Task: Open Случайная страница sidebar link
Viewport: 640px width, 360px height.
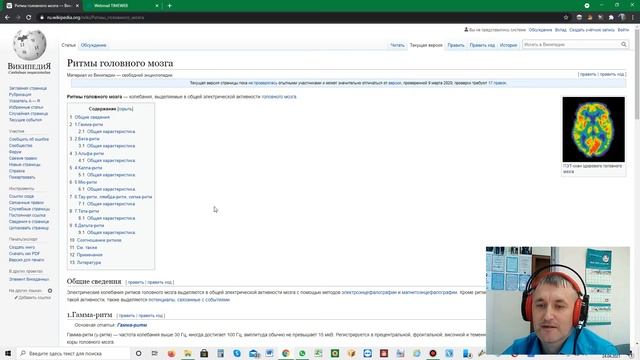Action: 28,113
